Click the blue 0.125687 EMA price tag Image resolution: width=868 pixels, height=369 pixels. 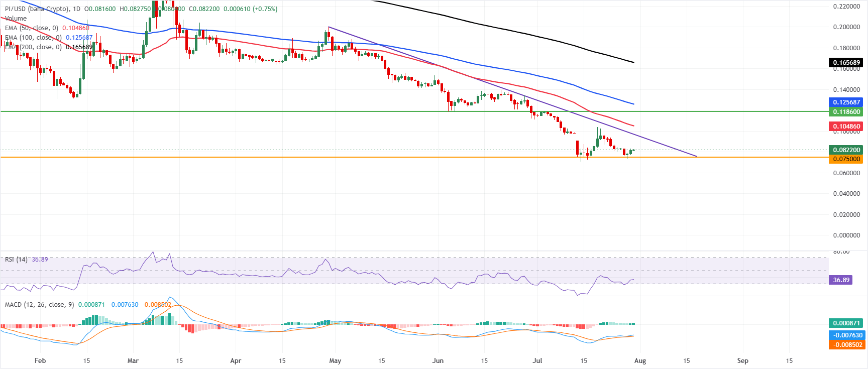[846, 102]
